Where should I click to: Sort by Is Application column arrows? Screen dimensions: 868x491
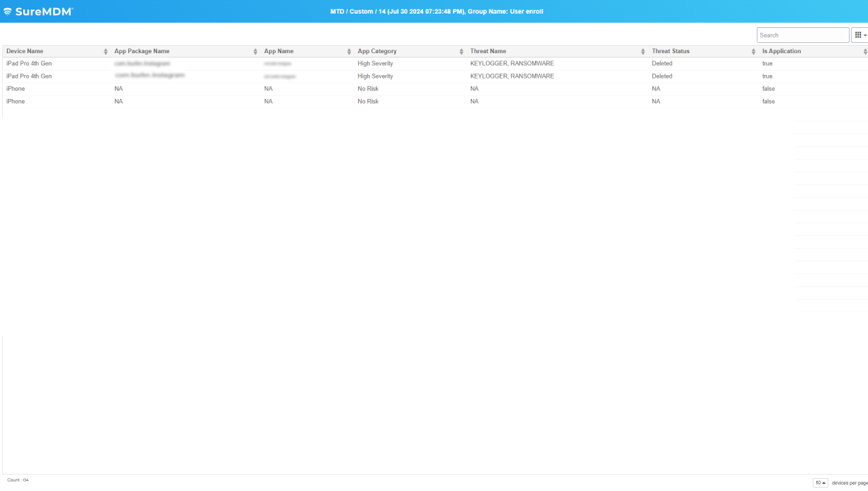[865, 52]
